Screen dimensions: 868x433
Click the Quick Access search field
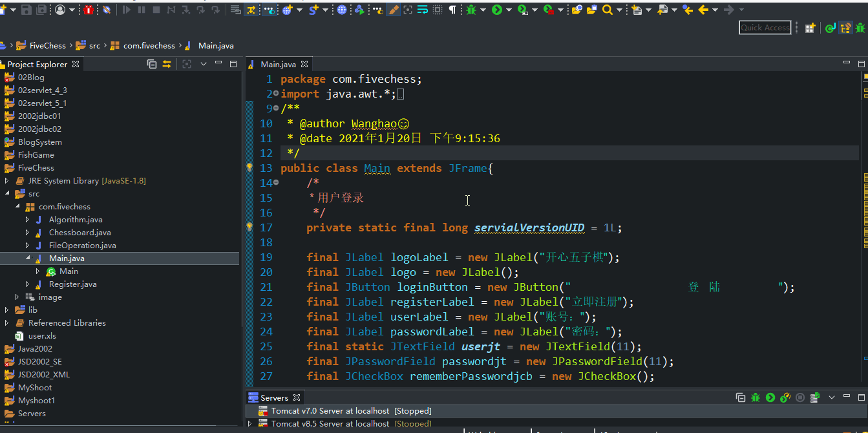point(765,28)
